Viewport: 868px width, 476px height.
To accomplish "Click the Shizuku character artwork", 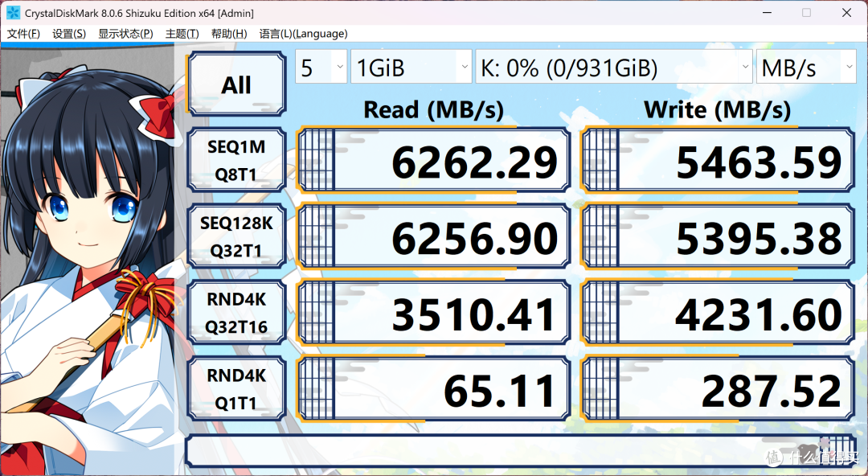I will [88, 261].
